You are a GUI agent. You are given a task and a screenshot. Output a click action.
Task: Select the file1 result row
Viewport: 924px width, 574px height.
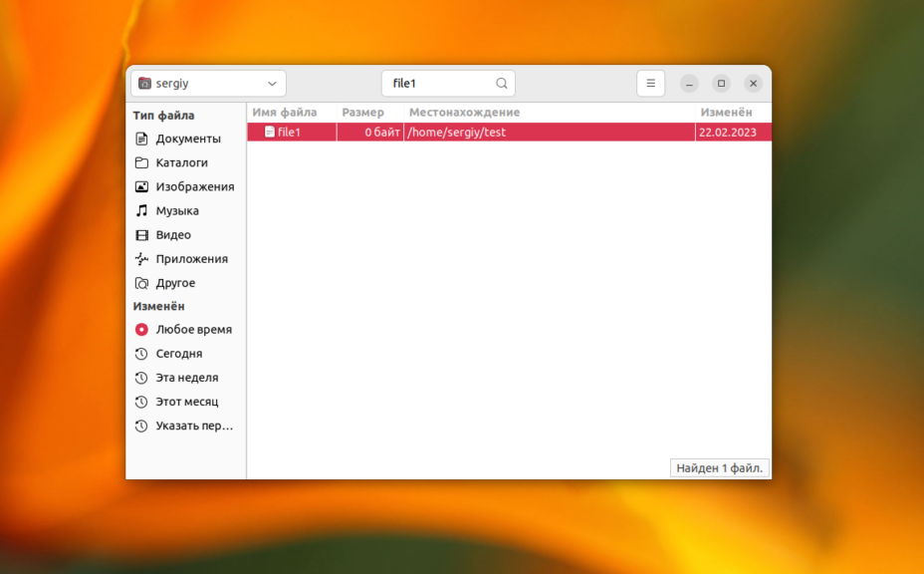pos(478,132)
